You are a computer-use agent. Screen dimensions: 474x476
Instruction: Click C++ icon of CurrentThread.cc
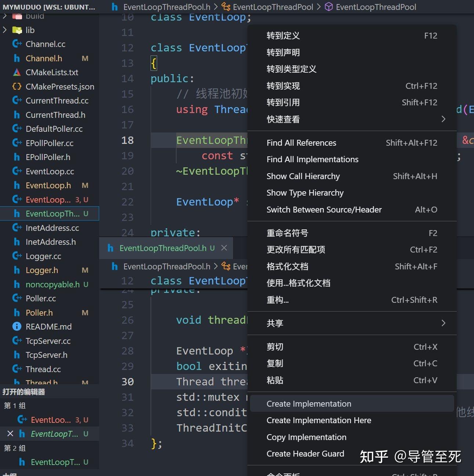coord(17,101)
